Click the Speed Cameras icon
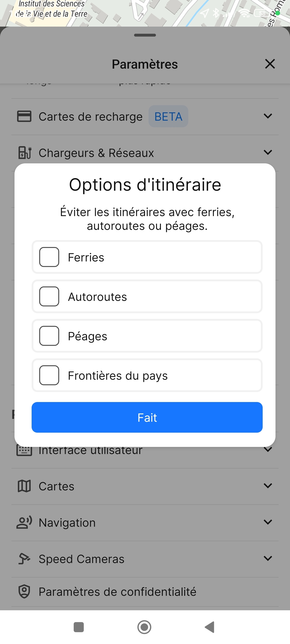Viewport: 290px width, 644px height. (x=24, y=559)
